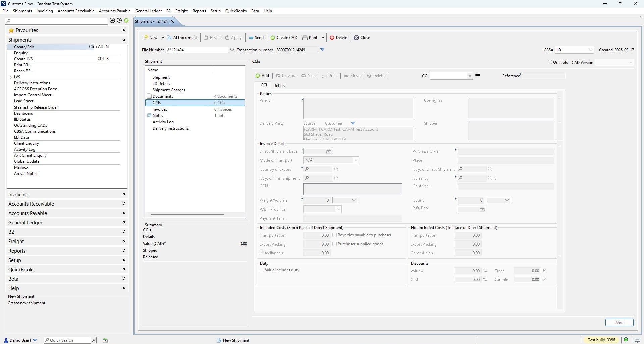The height and width of the screenshot is (344, 644).
Task: Open the menu icon beside the CCI dropdown
Action: (x=478, y=76)
